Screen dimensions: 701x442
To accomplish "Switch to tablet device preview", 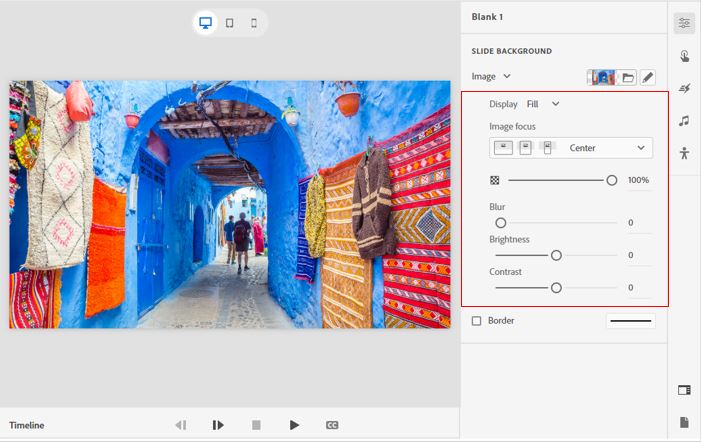I will [230, 23].
